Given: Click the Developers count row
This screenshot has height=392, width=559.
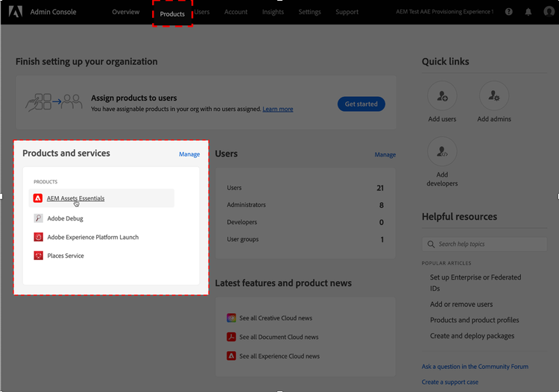Looking at the screenshot, I should [x=306, y=222].
